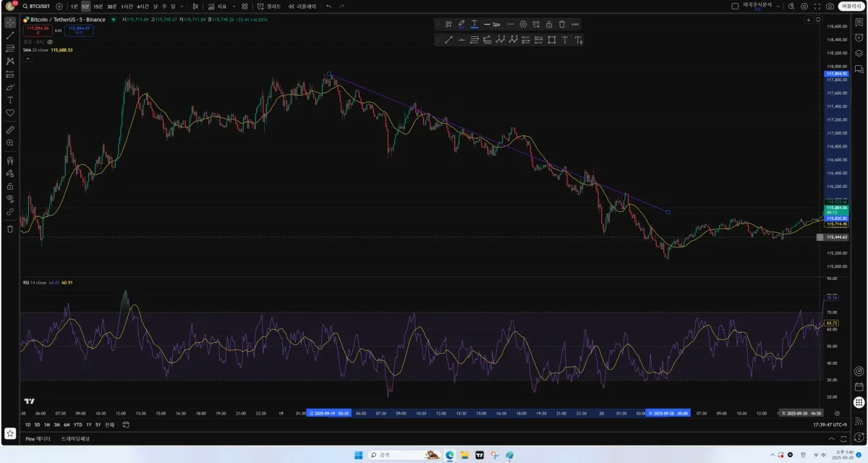The width and height of the screenshot is (868, 463).
Task: Select the 1분 timeframe
Action: pos(74,6)
